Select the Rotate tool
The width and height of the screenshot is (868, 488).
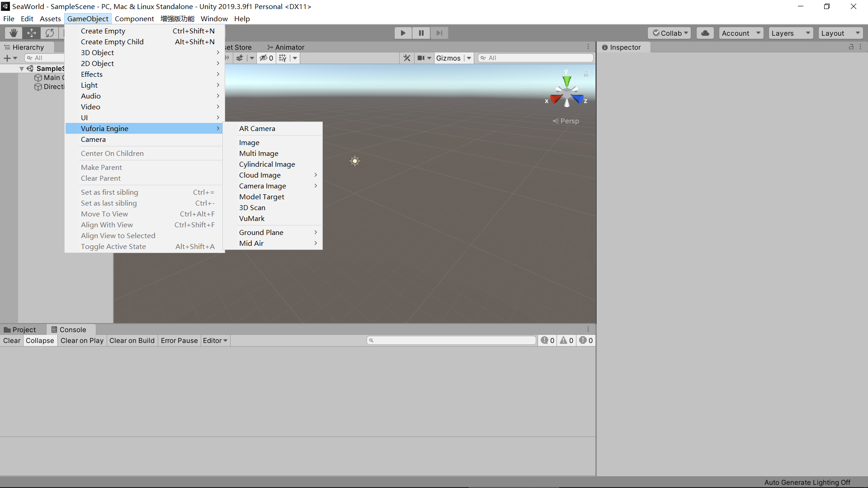[x=49, y=33]
